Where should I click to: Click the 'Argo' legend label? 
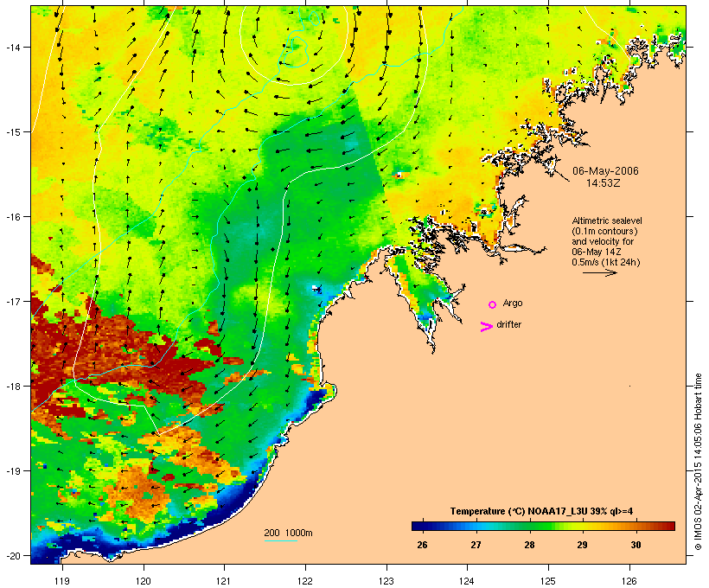click(513, 303)
